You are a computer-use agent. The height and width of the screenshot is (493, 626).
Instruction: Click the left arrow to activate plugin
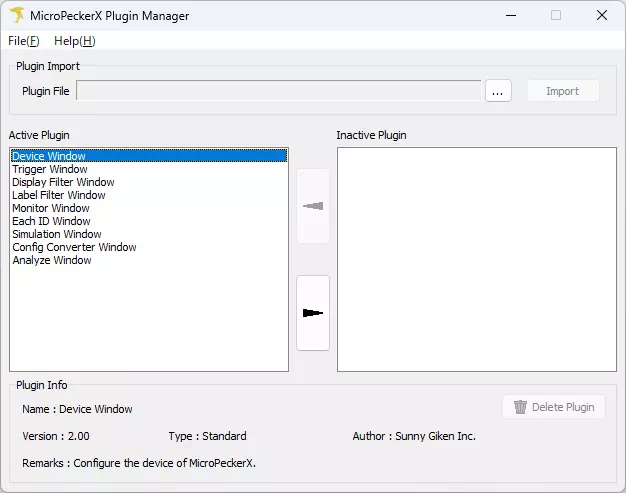[313, 206]
